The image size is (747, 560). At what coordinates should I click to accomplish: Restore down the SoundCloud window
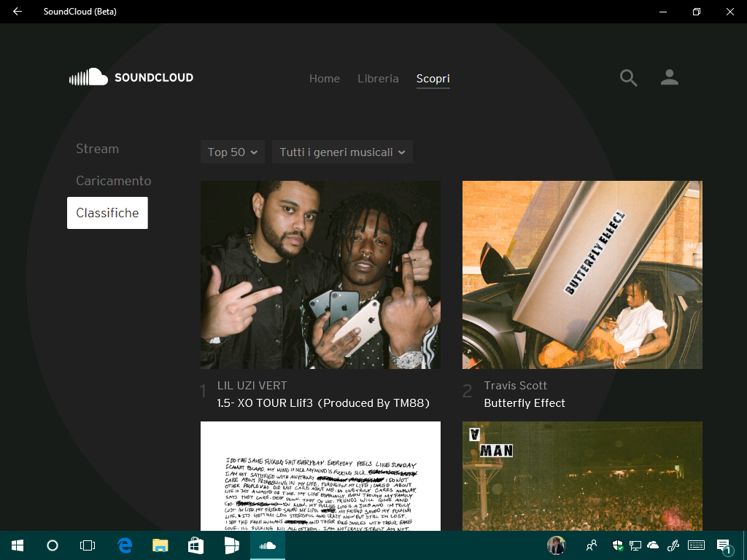coord(697,12)
